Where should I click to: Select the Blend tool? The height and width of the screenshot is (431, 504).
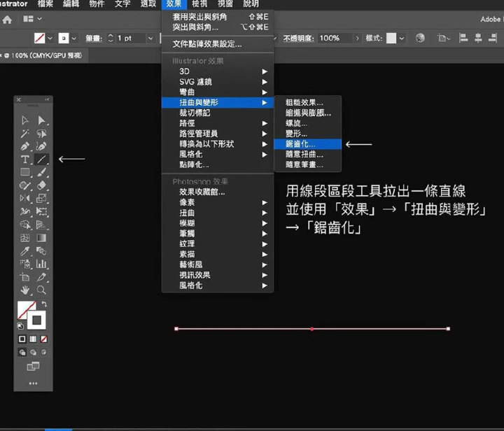tap(41, 250)
